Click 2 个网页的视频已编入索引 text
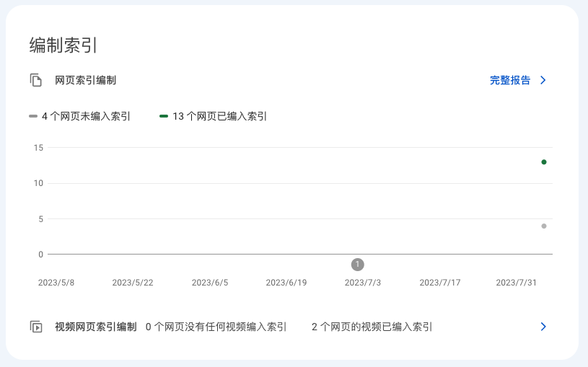588x367 pixels. point(372,327)
